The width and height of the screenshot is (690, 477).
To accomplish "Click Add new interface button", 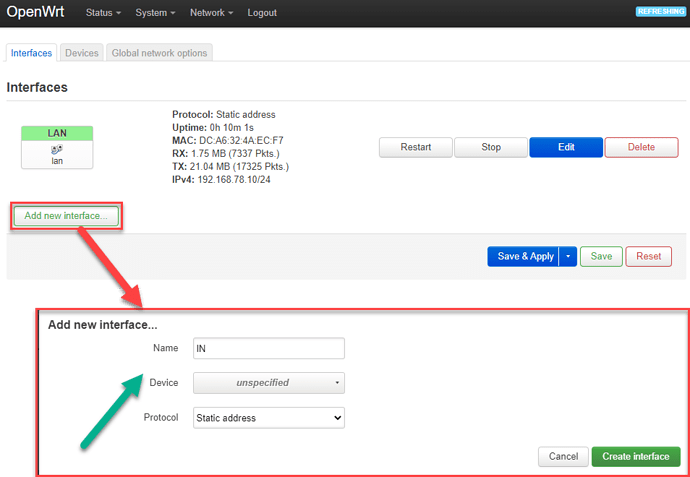I will 66,216.
